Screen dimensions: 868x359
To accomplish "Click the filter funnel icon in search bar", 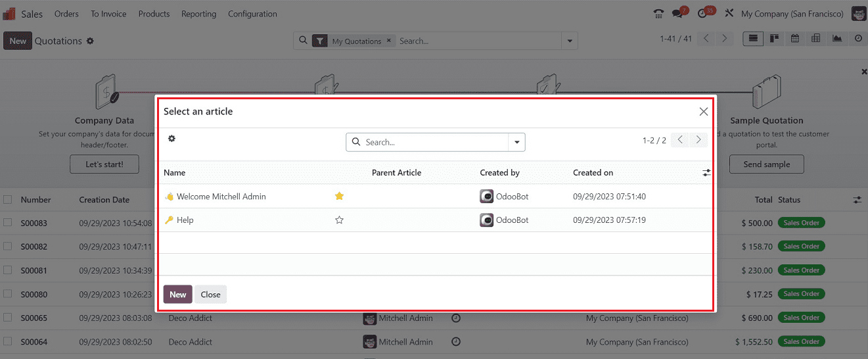I will 320,41.
